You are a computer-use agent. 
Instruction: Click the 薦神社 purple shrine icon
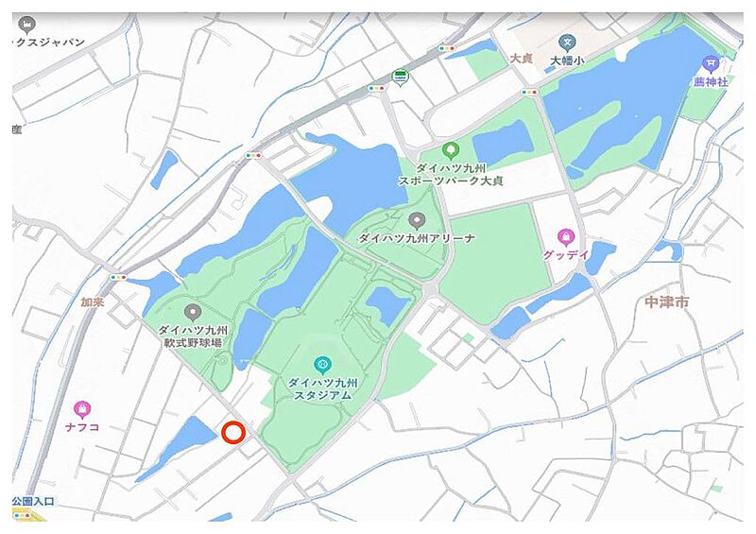point(711,64)
